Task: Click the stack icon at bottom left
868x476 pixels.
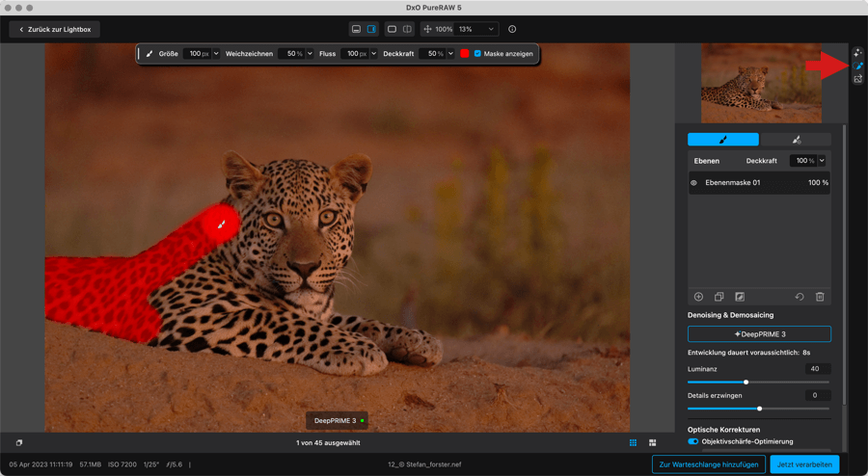Action: pos(19,443)
